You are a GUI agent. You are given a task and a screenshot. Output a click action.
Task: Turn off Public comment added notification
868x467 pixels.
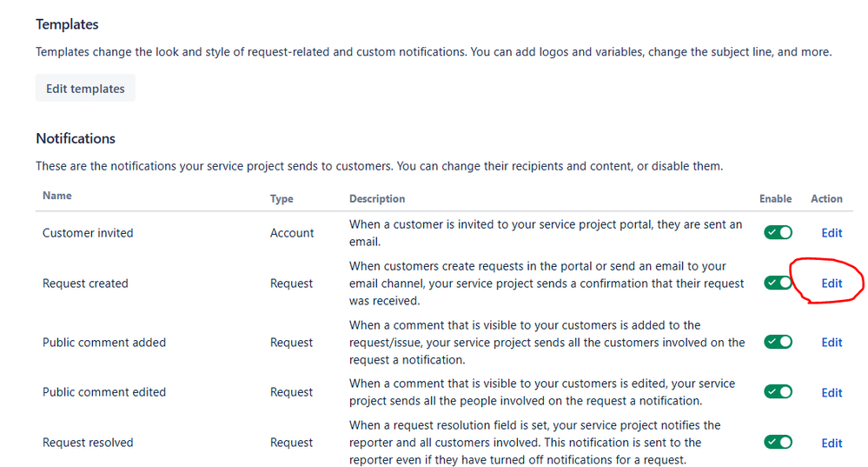coord(779,343)
